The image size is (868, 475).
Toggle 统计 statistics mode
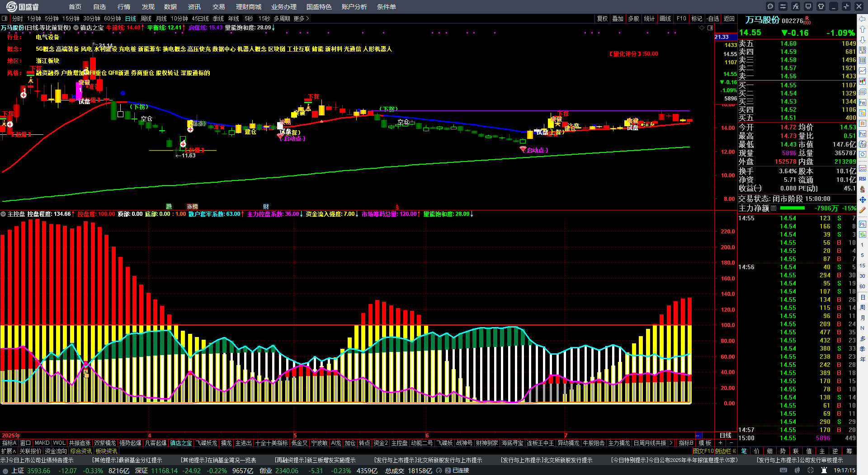pyautogui.click(x=649, y=19)
